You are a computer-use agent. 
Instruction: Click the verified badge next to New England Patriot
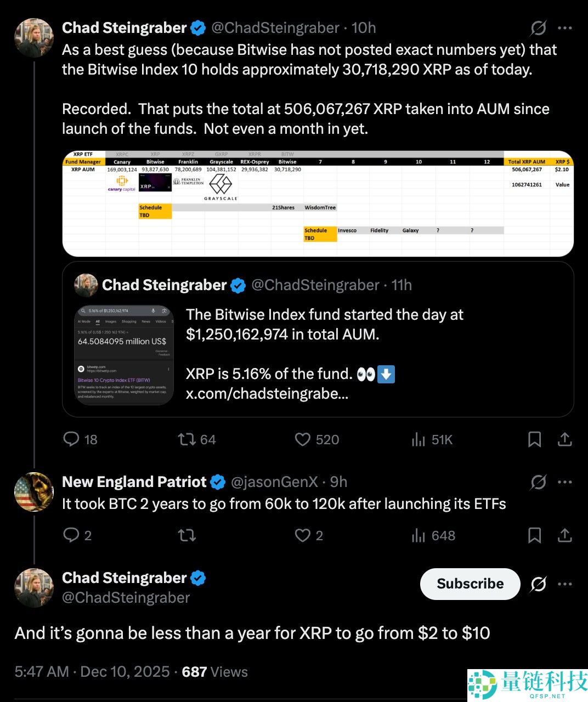point(218,482)
